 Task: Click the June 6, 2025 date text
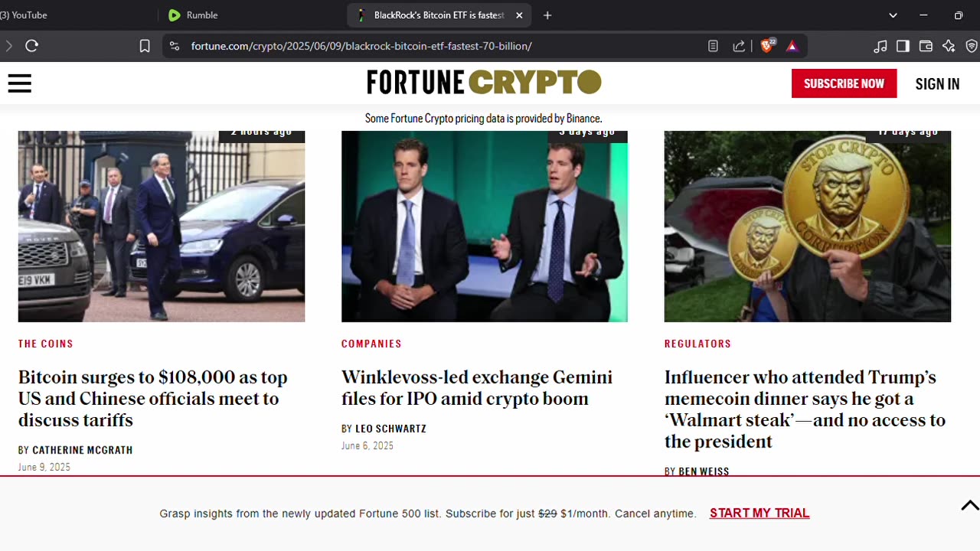coord(367,445)
